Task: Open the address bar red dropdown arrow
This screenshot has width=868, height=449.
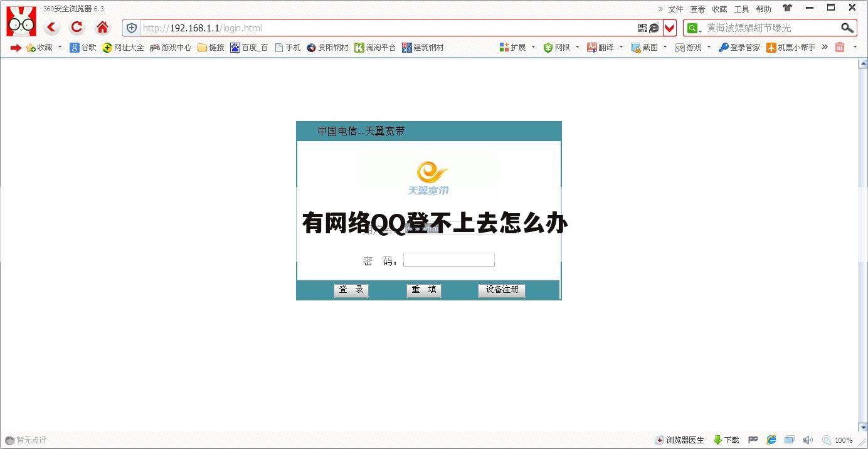Action: click(670, 28)
